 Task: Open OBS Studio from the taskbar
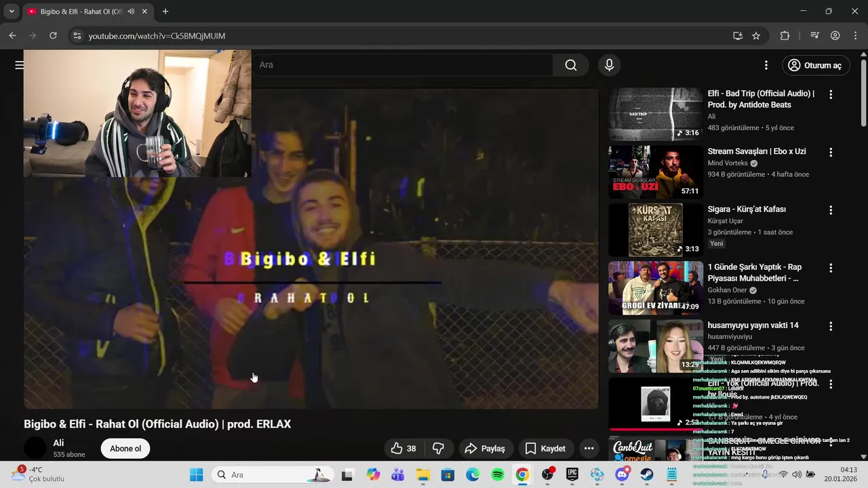click(547, 474)
